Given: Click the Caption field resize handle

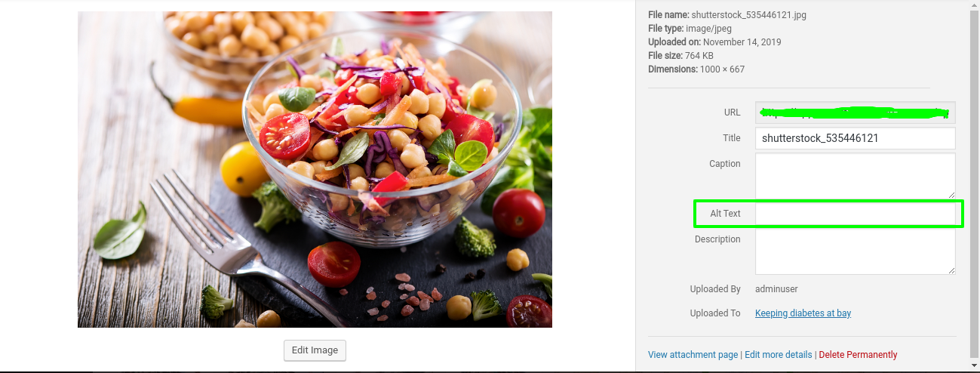Looking at the screenshot, I should pos(951,195).
